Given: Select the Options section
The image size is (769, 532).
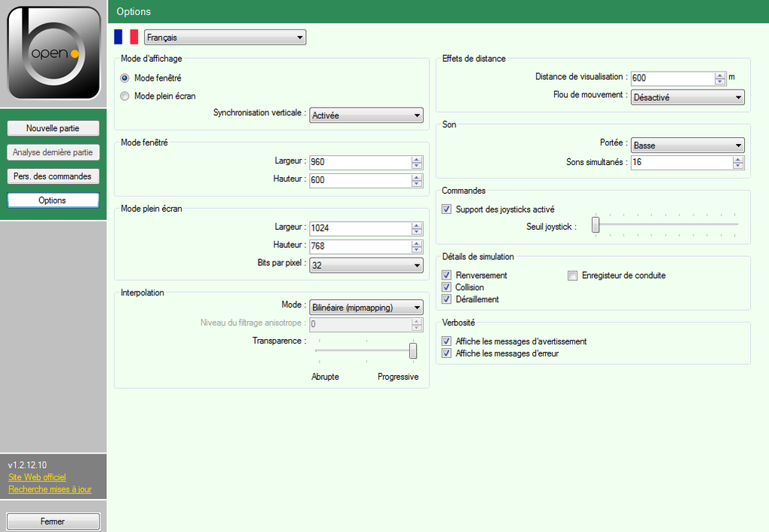Looking at the screenshot, I should pos(53,200).
